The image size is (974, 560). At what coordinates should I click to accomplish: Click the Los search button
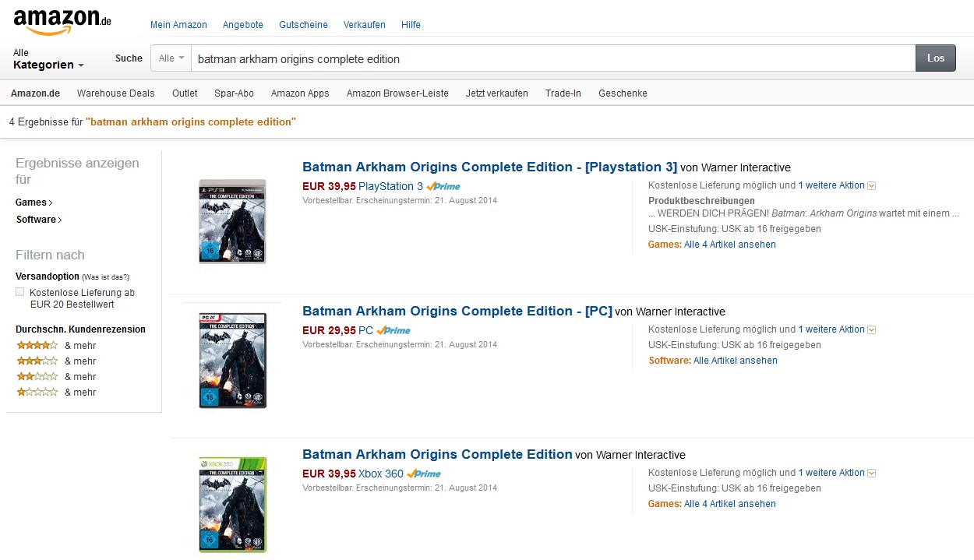(x=936, y=58)
